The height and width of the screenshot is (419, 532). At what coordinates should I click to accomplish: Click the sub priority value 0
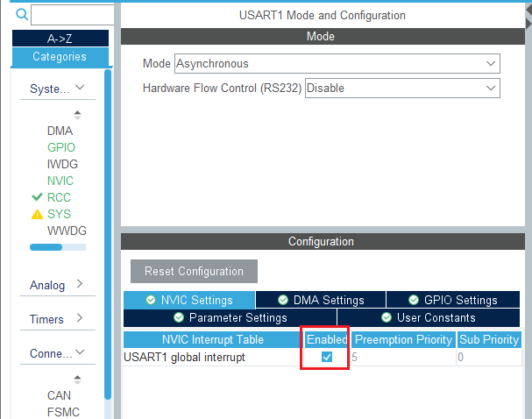point(460,358)
